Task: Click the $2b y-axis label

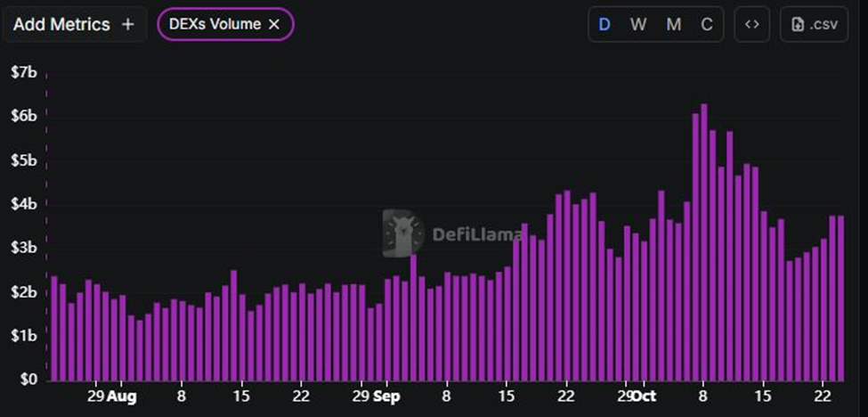Action: (x=23, y=292)
